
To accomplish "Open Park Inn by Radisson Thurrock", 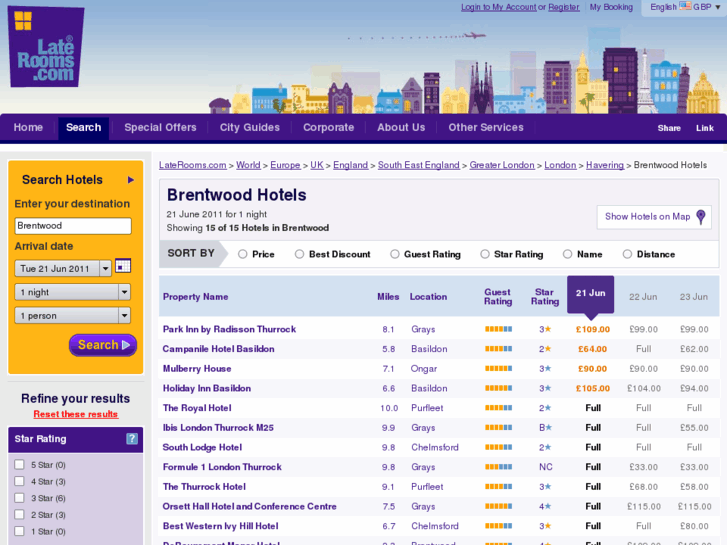I will pyautogui.click(x=230, y=329).
